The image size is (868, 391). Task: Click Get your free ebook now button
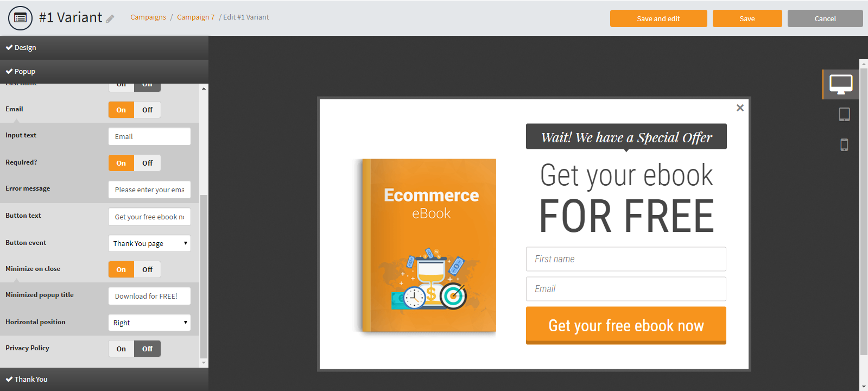(x=626, y=325)
